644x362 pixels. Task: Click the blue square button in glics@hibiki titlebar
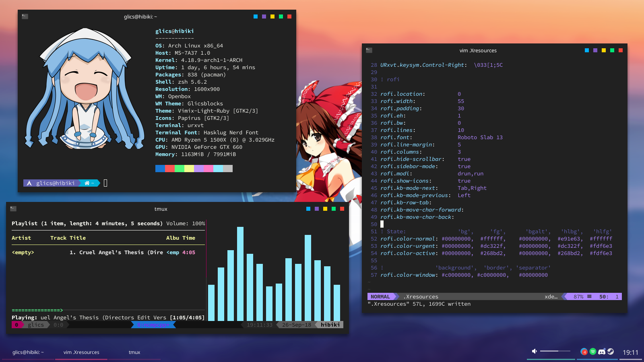click(x=256, y=16)
